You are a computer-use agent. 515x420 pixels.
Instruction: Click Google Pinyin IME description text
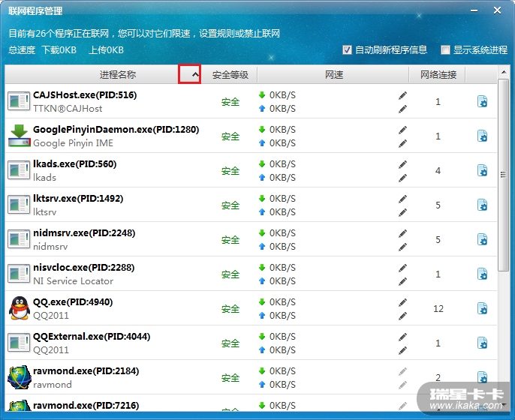click(x=73, y=143)
